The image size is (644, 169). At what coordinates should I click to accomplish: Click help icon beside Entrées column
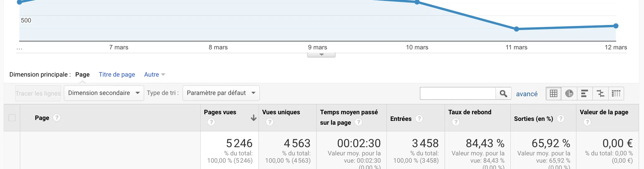pos(419,119)
